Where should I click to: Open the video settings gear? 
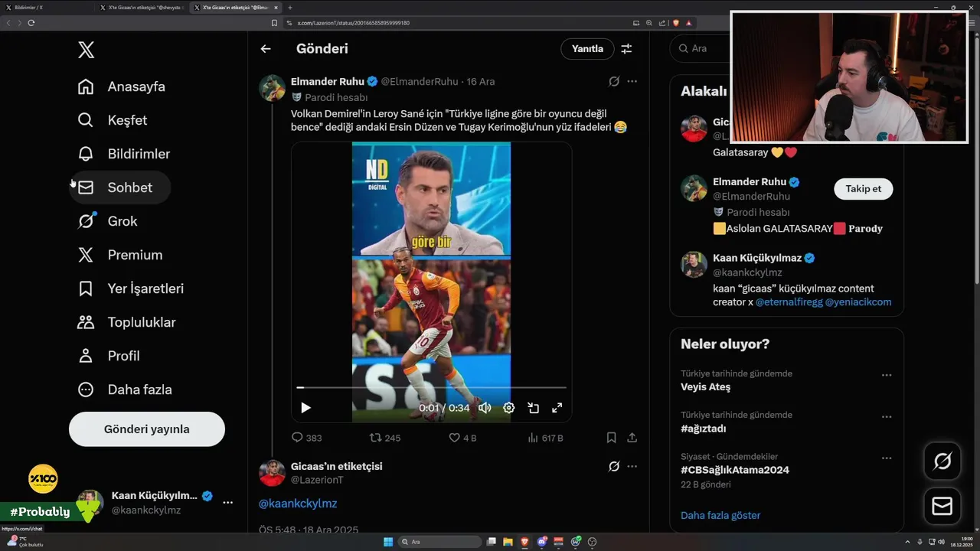tap(508, 408)
